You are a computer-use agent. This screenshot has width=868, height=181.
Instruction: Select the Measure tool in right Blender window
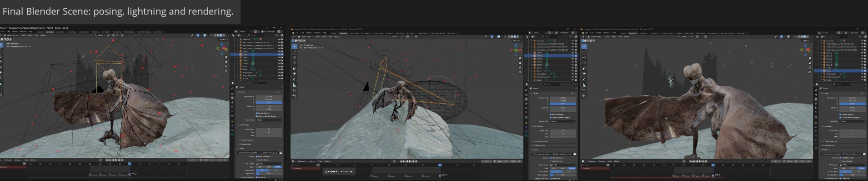coord(584,85)
